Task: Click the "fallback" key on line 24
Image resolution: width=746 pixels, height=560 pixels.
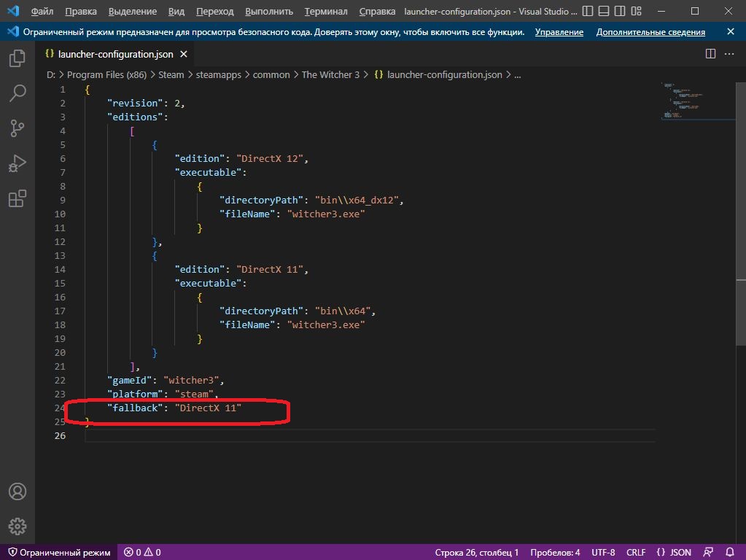Action: (x=135, y=408)
